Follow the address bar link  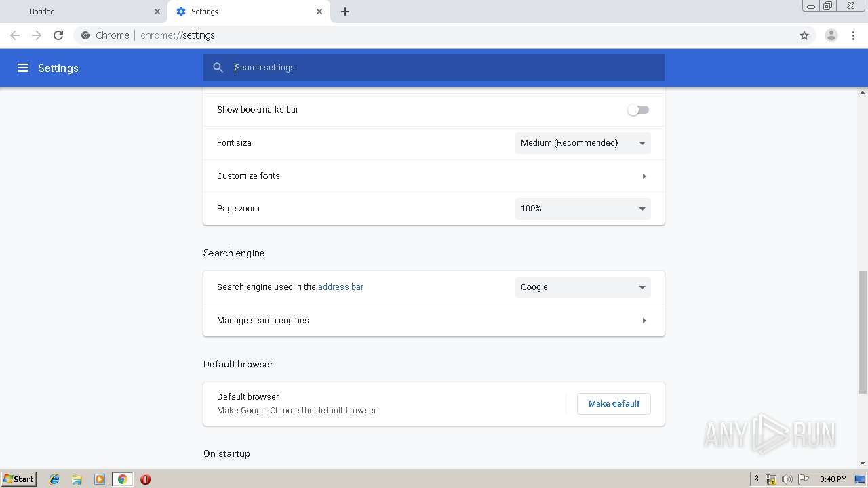(340, 287)
